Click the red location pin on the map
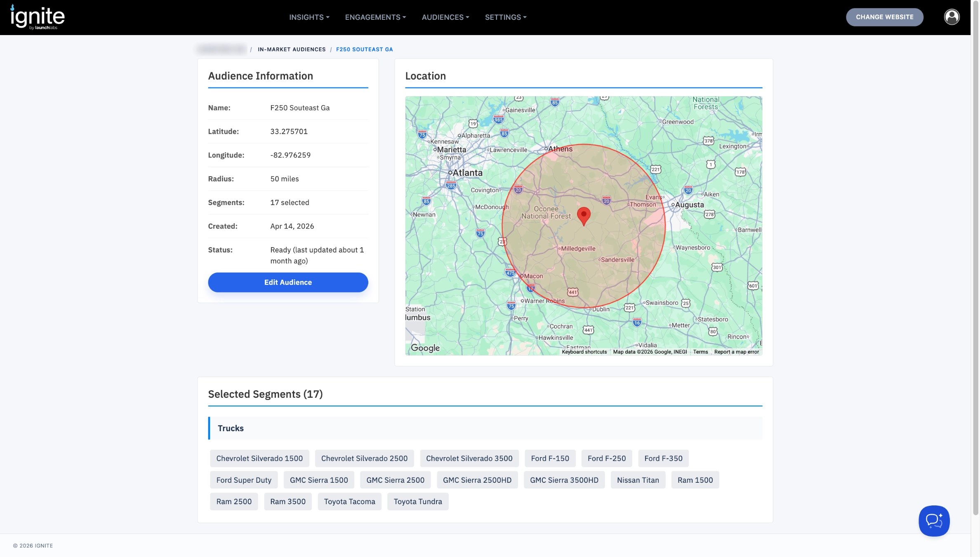Screen dimensions: 980x557 coord(584,216)
